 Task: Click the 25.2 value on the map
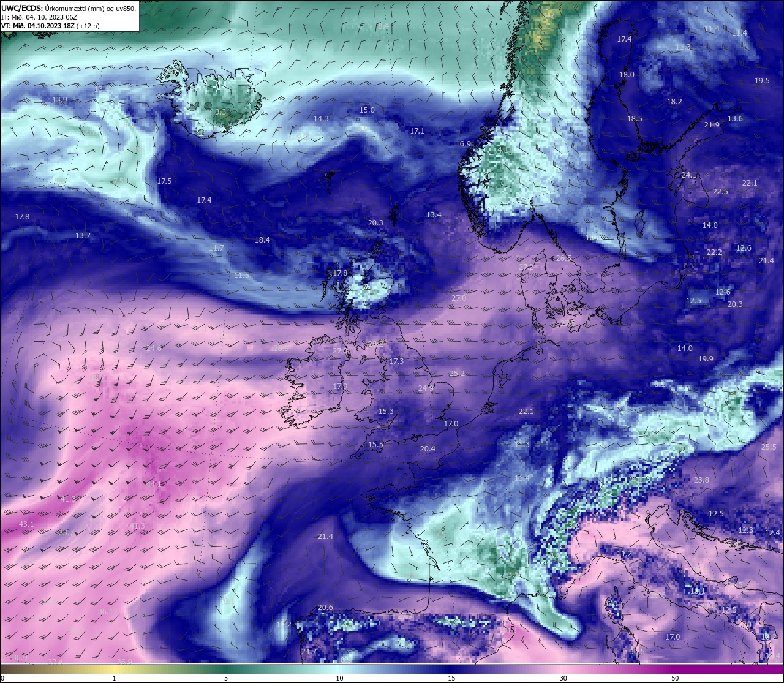click(457, 374)
